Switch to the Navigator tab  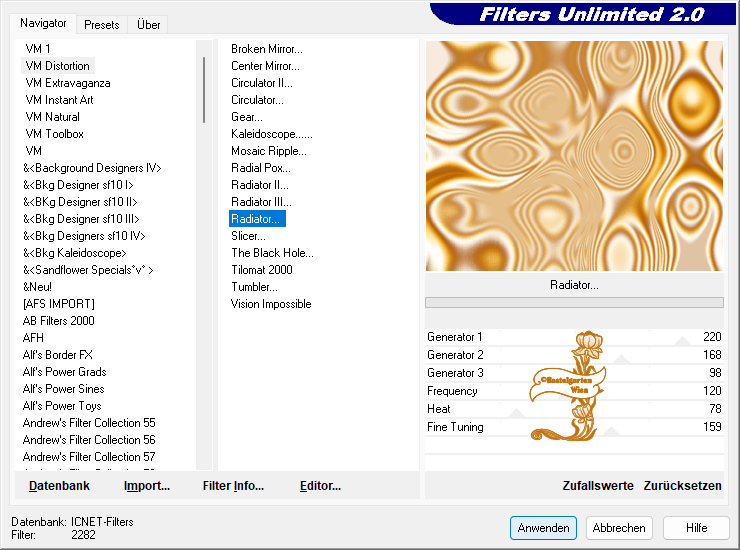43,23
